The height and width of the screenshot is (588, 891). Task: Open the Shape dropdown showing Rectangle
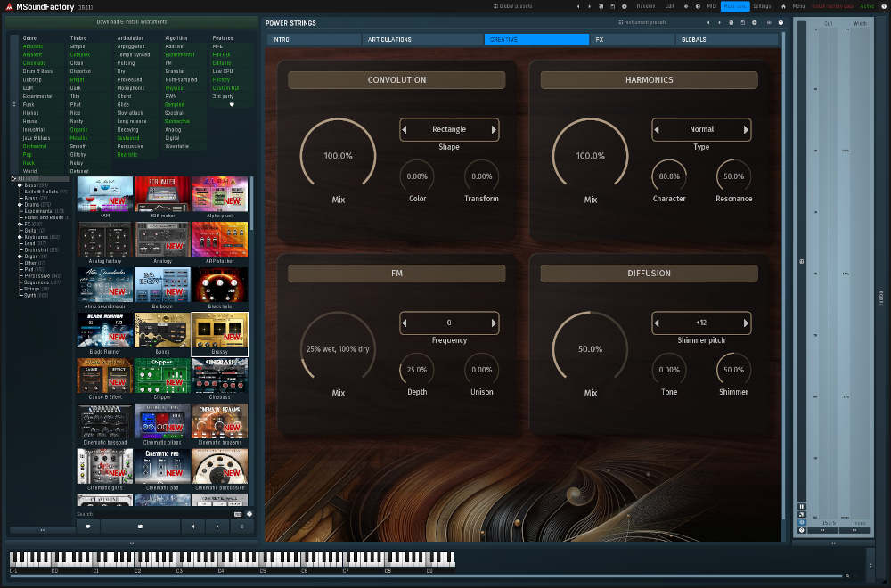(x=449, y=129)
